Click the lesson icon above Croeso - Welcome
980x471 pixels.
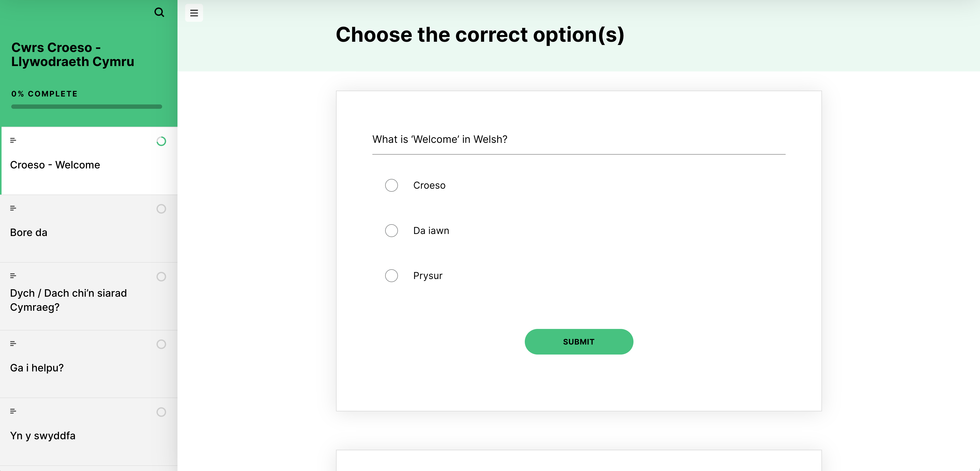(x=13, y=141)
